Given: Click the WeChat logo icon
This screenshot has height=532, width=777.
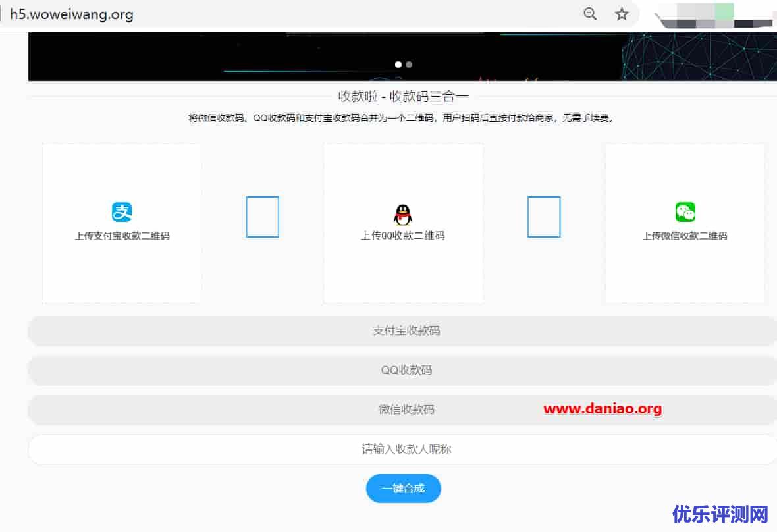Looking at the screenshot, I should point(685,212).
